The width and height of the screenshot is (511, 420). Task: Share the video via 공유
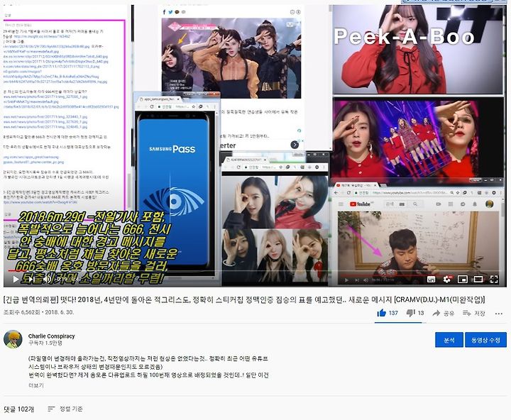[x=443, y=313]
